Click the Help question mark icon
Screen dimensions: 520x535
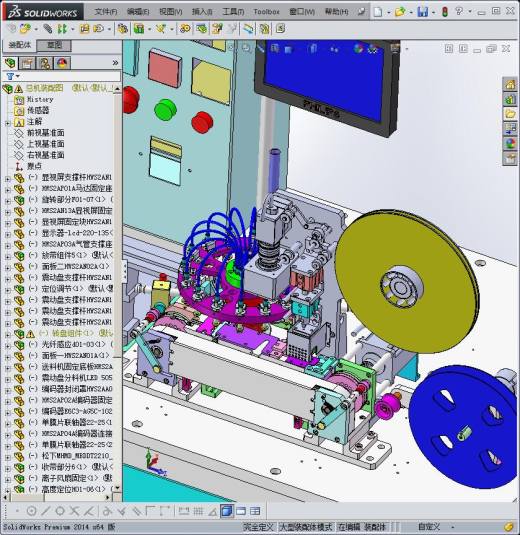(459, 11)
